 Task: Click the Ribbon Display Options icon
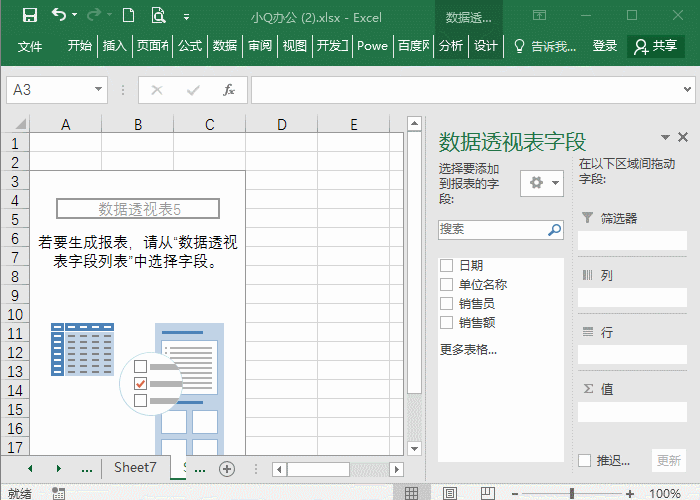tap(539, 16)
